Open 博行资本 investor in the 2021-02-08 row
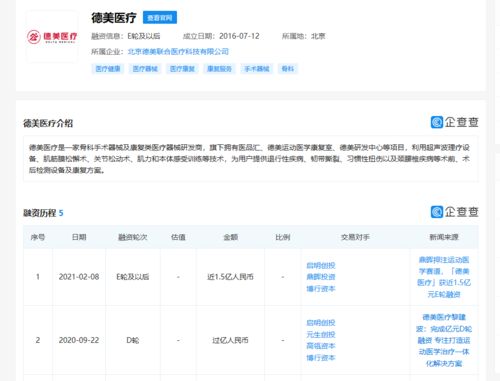Image resolution: width=500 pixels, height=381 pixels. click(x=321, y=289)
